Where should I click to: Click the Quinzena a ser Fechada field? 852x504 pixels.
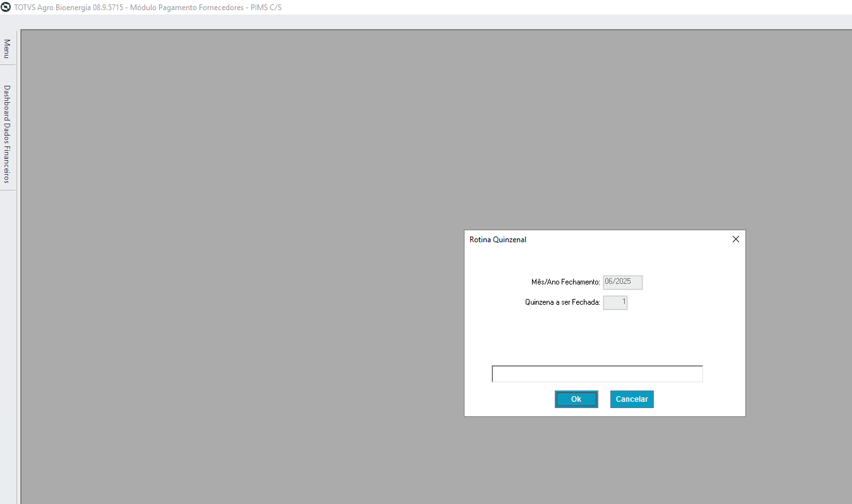pos(615,303)
